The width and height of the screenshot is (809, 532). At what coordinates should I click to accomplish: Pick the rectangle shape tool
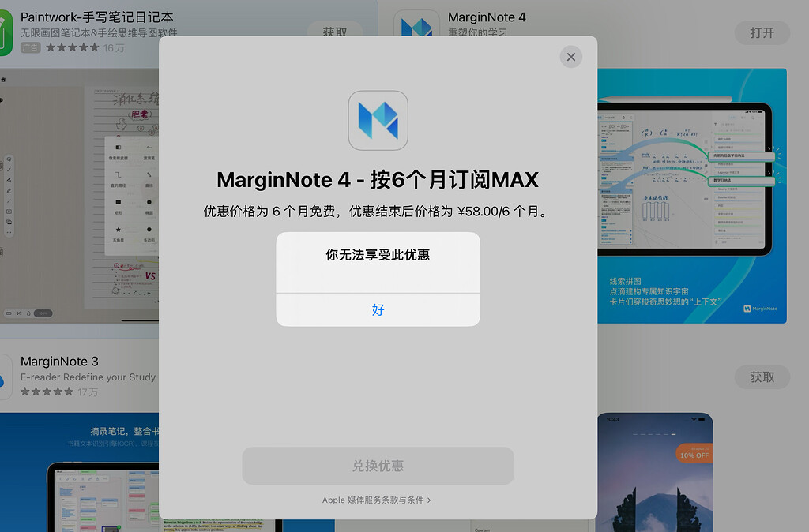[119, 202]
